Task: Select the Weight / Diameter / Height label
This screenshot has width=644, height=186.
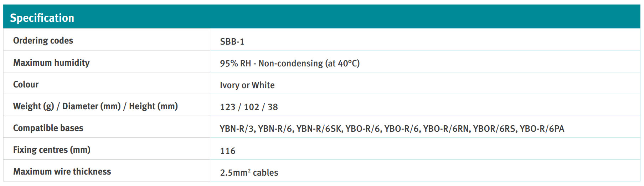Action: click(x=95, y=106)
